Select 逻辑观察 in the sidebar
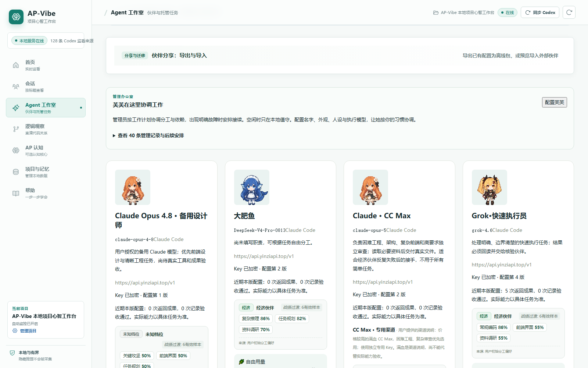Screen dimensions: 588x368 point(46,129)
